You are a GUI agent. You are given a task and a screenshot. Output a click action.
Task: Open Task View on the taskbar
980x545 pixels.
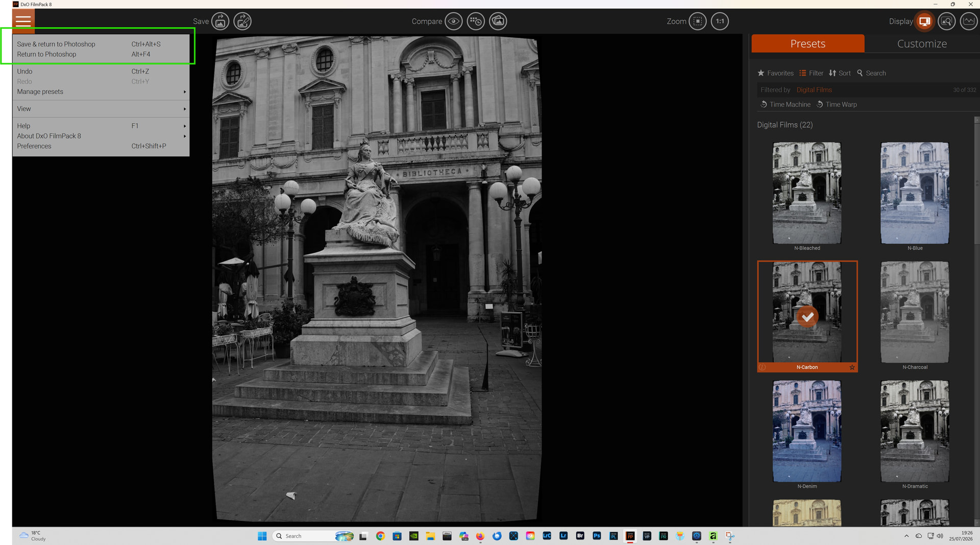click(363, 536)
